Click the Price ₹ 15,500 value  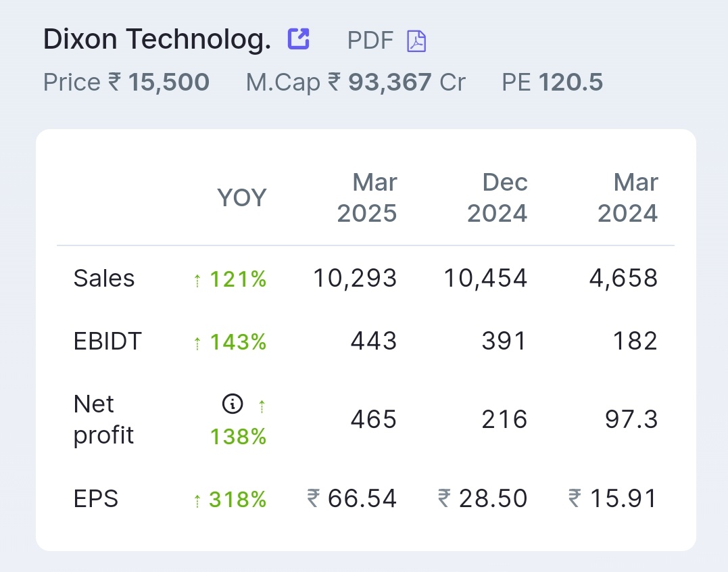tap(126, 82)
